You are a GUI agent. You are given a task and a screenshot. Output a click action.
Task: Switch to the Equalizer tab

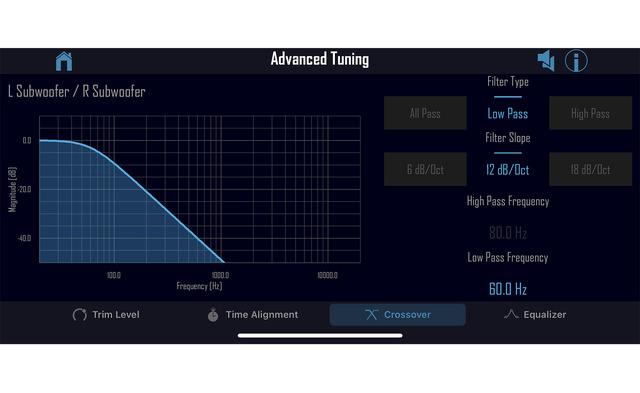tap(535, 315)
